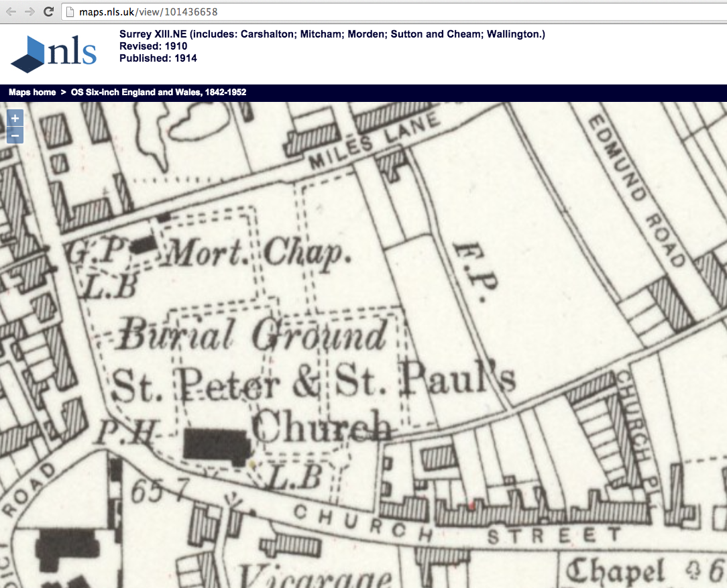
Task: Zoom out with the minus button
Action: coord(15,135)
